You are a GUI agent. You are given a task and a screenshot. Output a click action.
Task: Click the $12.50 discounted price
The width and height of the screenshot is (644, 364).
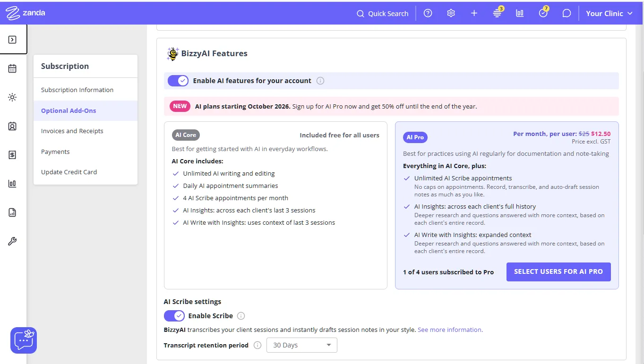[601, 134]
